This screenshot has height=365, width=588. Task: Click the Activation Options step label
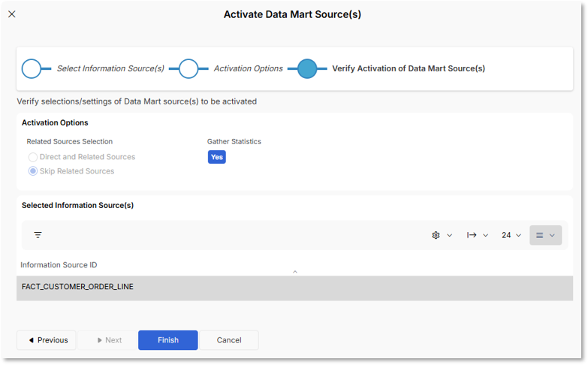coord(249,68)
